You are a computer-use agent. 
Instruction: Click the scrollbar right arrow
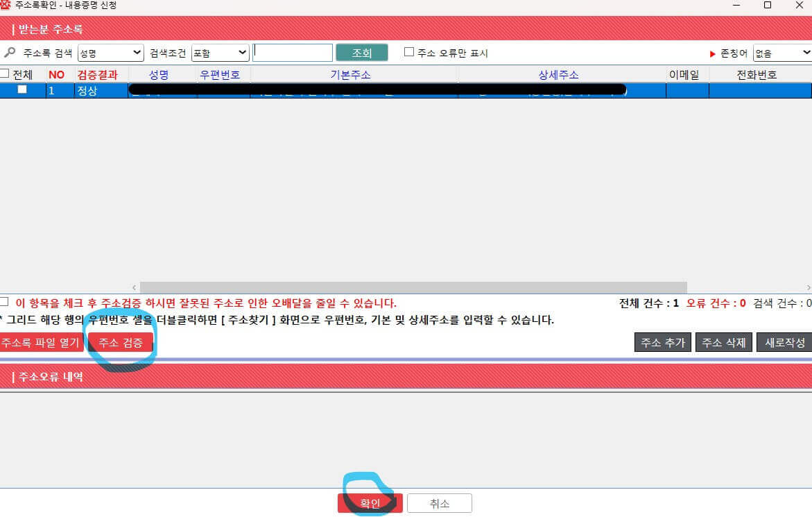[x=808, y=287]
